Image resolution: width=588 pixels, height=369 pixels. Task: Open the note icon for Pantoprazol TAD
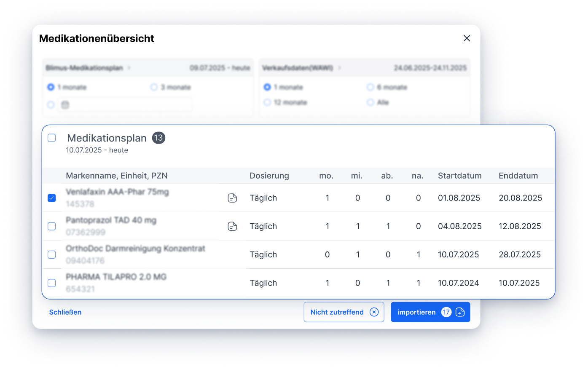(232, 227)
